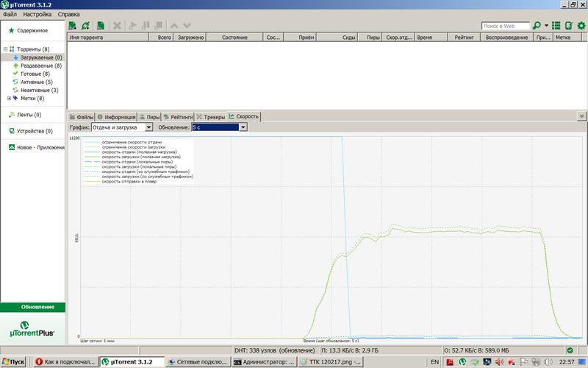The height and width of the screenshot is (368, 588).
Task: Select Активные (5) category
Action: pyautogui.click(x=36, y=82)
